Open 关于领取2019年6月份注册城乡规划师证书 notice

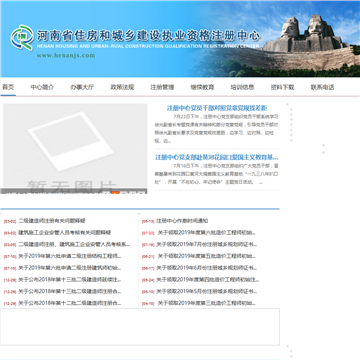[x=207, y=268]
